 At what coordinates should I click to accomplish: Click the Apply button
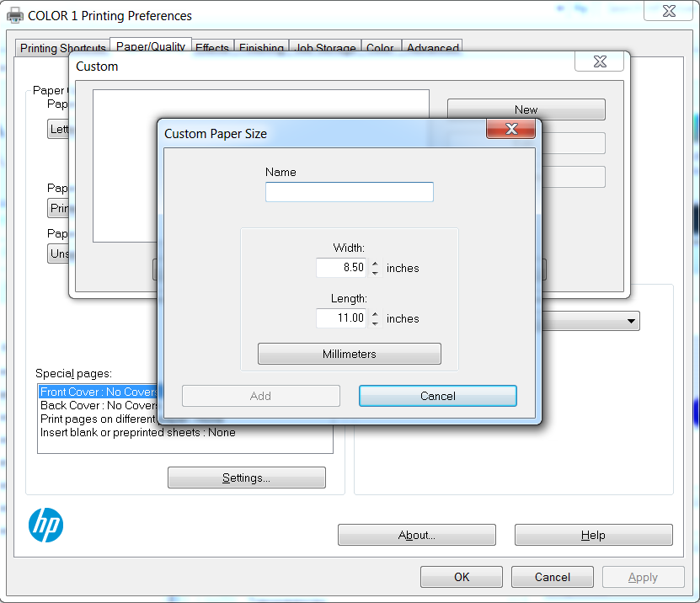tap(643, 577)
